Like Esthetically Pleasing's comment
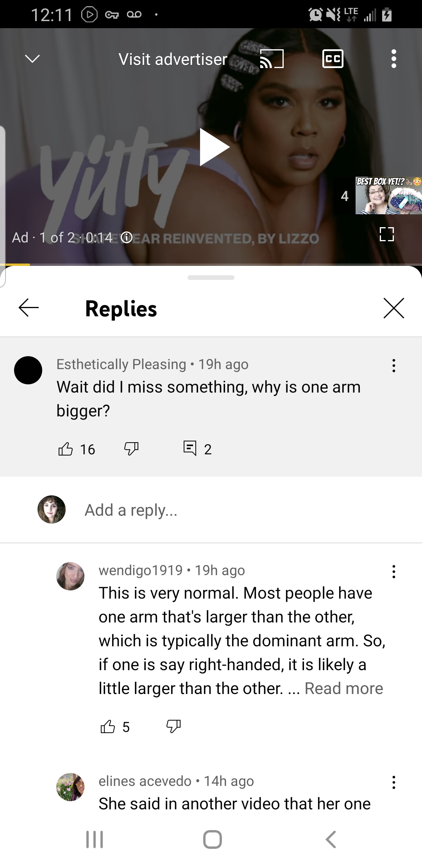This screenshot has height=868, width=422. [65, 449]
